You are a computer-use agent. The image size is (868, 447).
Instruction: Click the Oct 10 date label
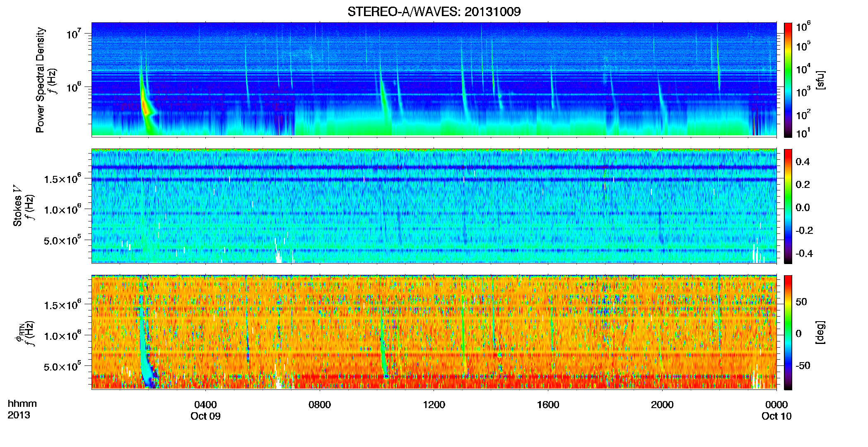point(776,416)
